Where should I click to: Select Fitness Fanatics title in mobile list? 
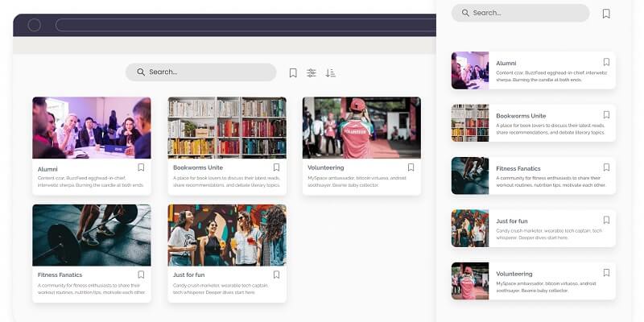(x=518, y=168)
